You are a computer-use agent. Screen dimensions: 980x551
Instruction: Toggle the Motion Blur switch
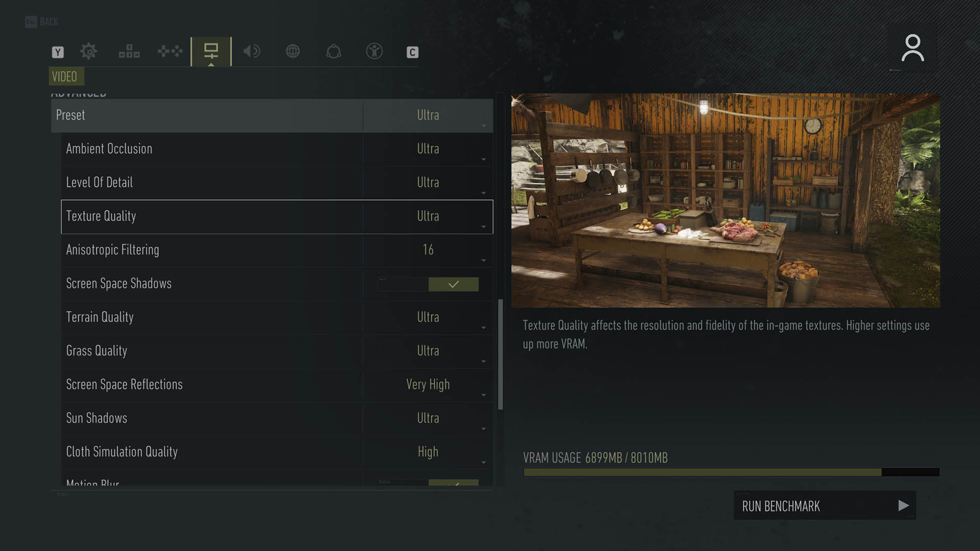[428, 483]
